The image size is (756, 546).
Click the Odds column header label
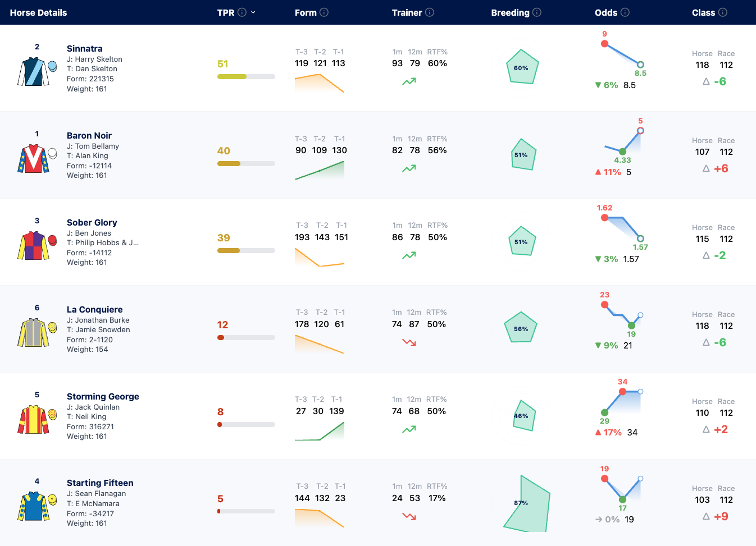click(606, 12)
